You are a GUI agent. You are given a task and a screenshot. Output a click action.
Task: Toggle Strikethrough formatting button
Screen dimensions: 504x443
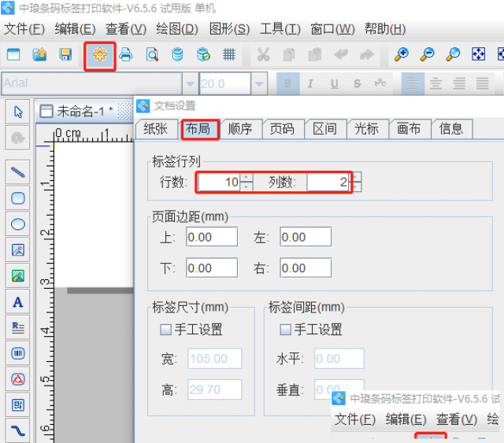coord(358,84)
